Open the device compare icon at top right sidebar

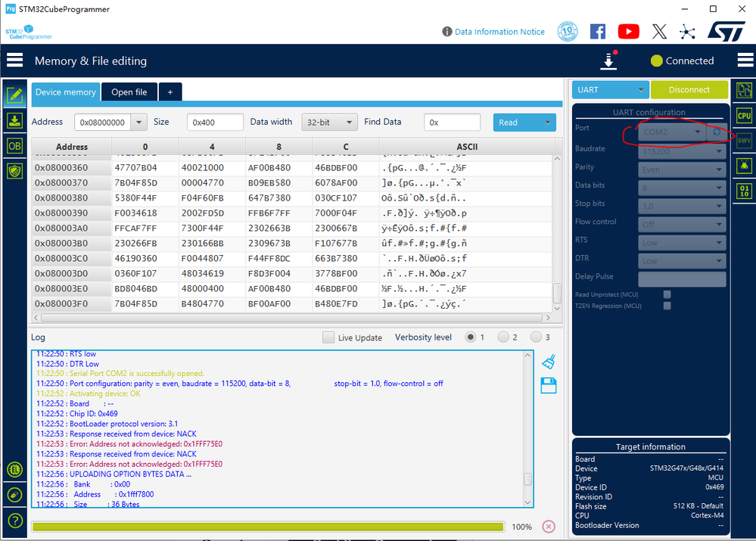[x=744, y=90]
